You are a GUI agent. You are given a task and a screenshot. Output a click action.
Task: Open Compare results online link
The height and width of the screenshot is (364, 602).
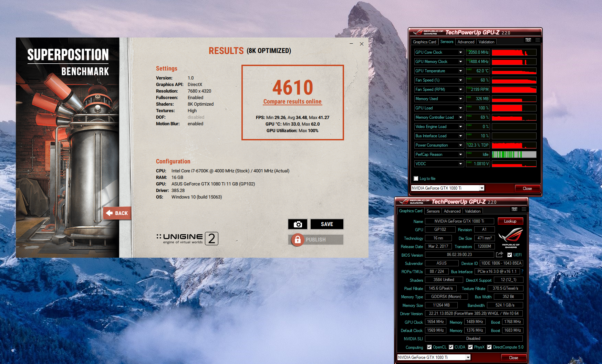coord(292,101)
